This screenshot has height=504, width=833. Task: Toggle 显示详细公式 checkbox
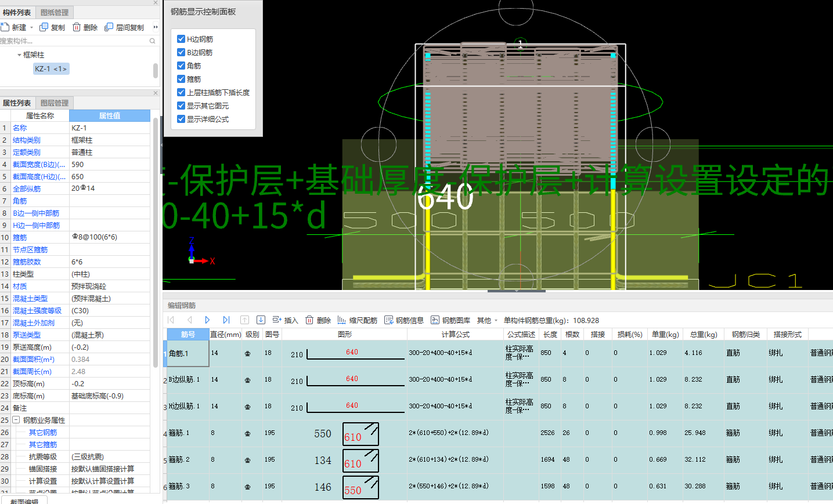click(181, 119)
